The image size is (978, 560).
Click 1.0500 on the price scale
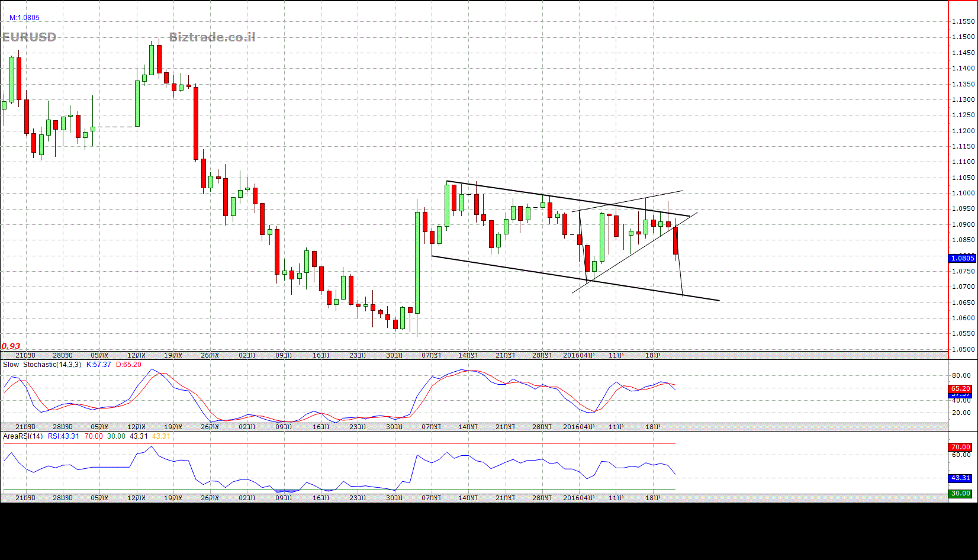pyautogui.click(x=963, y=349)
